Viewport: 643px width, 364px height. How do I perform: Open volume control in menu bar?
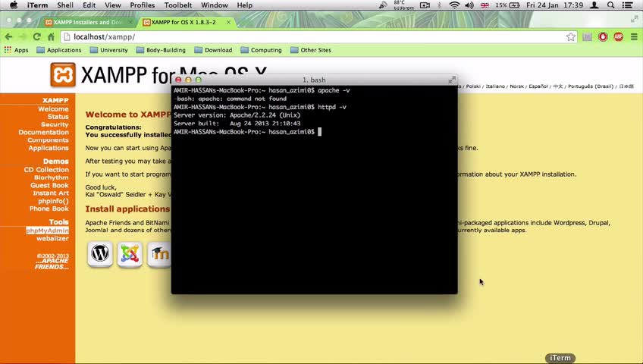(x=469, y=5)
